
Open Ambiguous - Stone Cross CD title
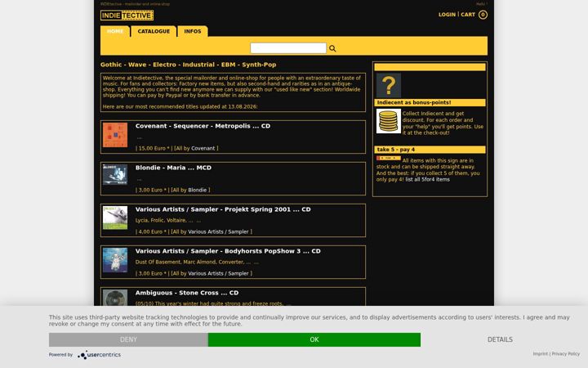187,293
